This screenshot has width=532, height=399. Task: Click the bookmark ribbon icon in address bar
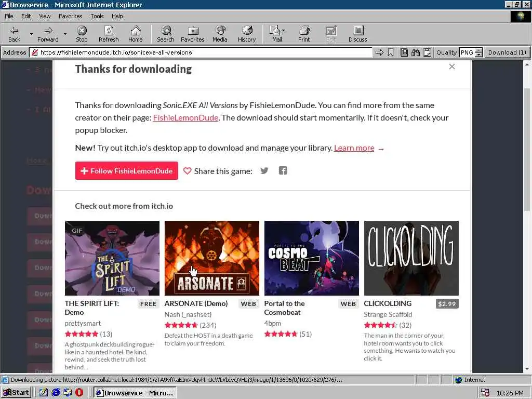391,52
